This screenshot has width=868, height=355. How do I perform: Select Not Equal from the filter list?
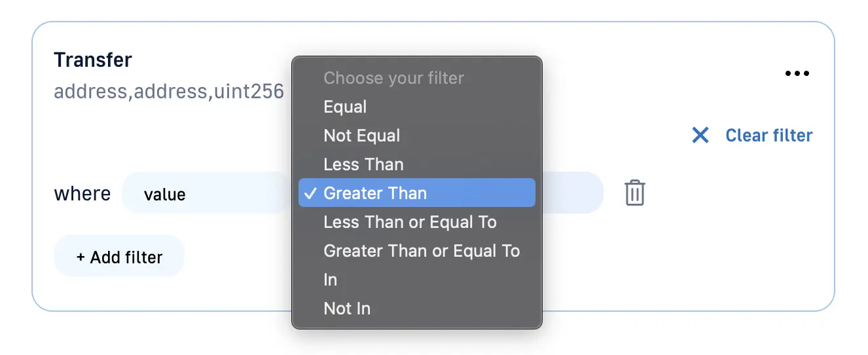(361, 136)
